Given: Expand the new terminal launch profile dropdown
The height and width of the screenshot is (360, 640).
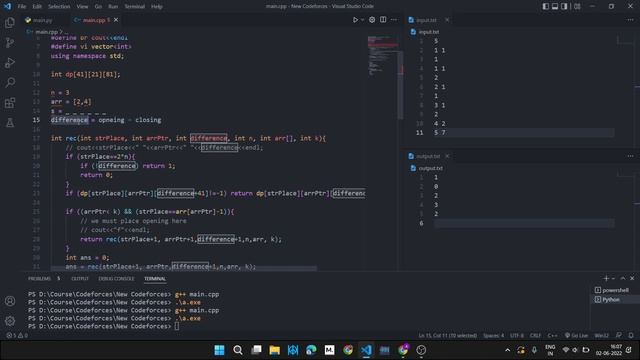Looking at the screenshot, I should 613,278.
